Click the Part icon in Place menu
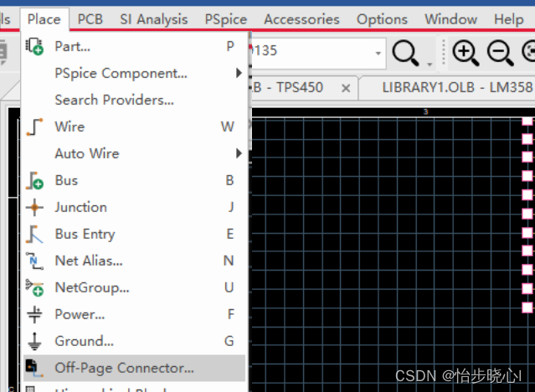Screen dimensions: 535x392 point(34,47)
